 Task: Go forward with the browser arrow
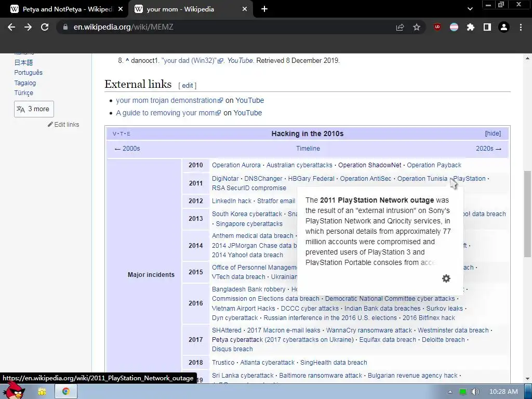coord(28,27)
